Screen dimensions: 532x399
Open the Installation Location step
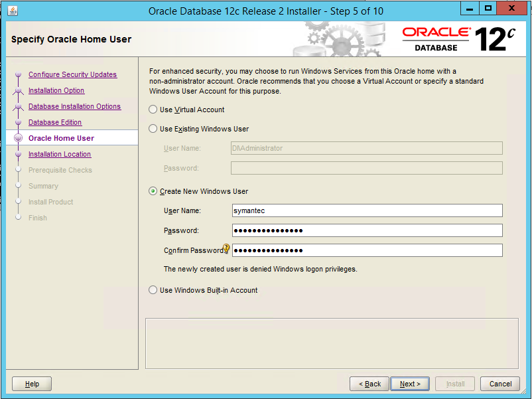[60, 154]
